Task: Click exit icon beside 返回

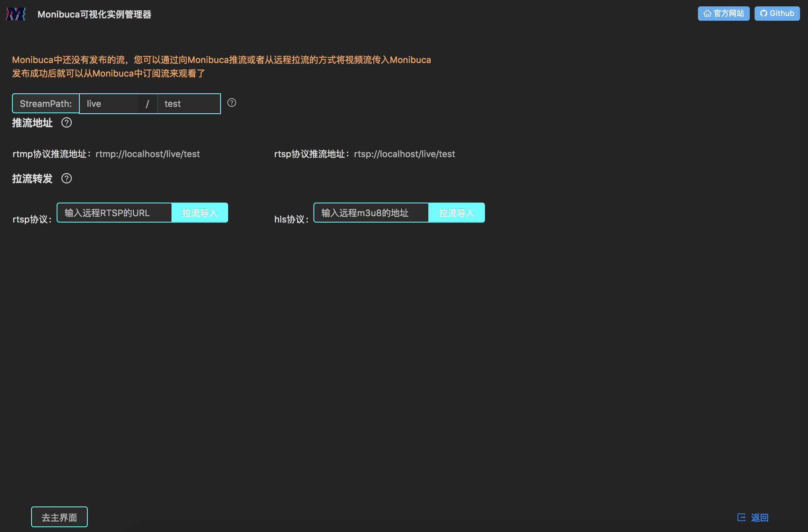Action: tap(741, 517)
